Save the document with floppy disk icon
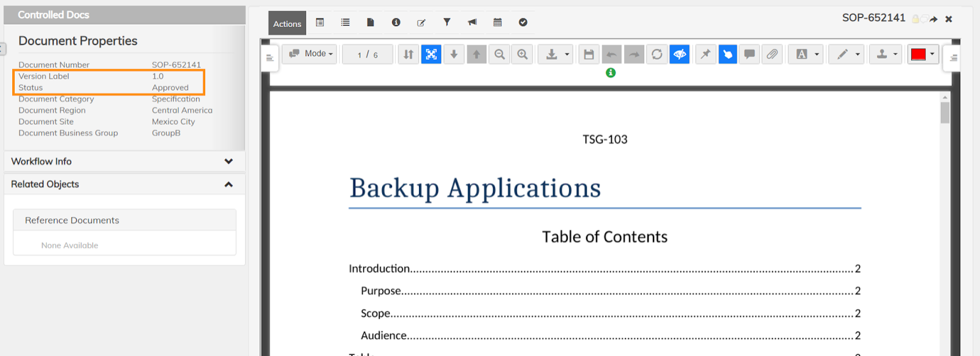 [589, 54]
